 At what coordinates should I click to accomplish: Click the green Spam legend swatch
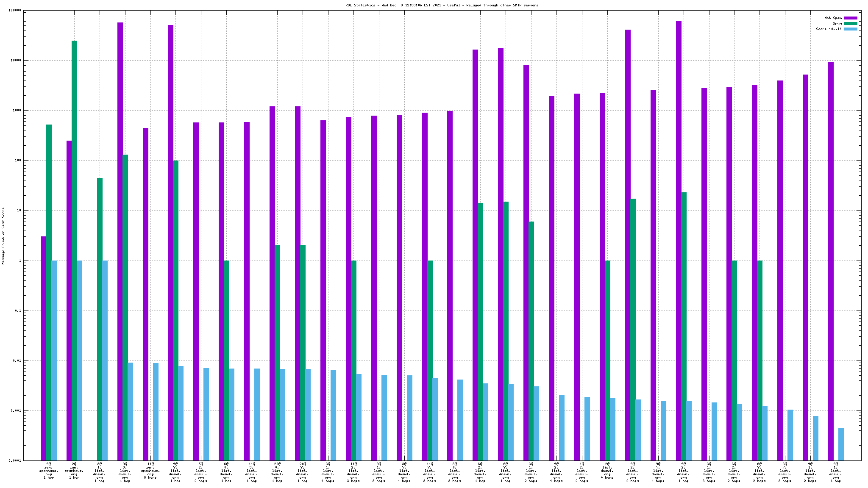click(x=850, y=23)
